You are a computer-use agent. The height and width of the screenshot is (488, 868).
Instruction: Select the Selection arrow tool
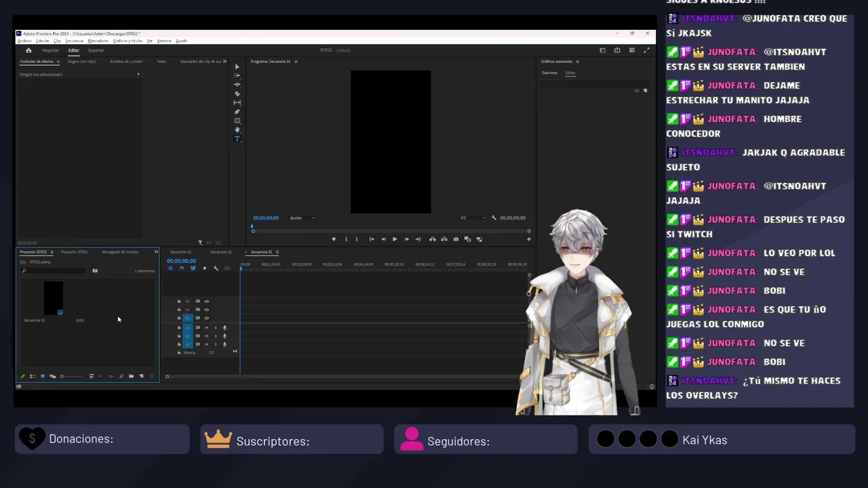pyautogui.click(x=237, y=66)
